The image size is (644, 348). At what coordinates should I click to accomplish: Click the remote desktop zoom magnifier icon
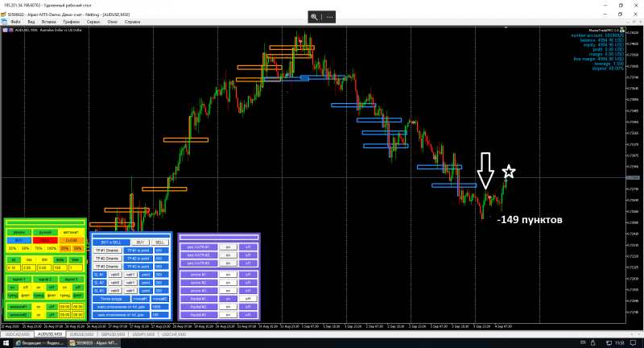pyautogui.click(x=314, y=17)
